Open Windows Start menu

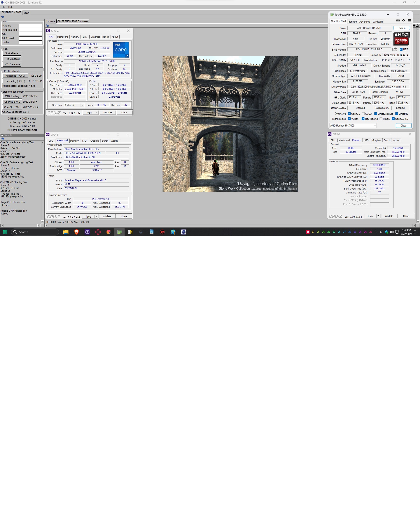(x=5, y=232)
